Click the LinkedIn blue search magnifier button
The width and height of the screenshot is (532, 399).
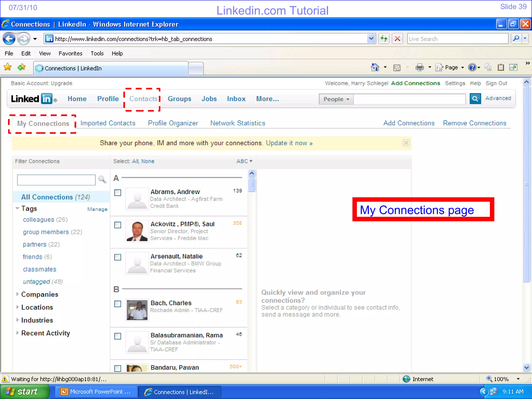pyautogui.click(x=475, y=99)
